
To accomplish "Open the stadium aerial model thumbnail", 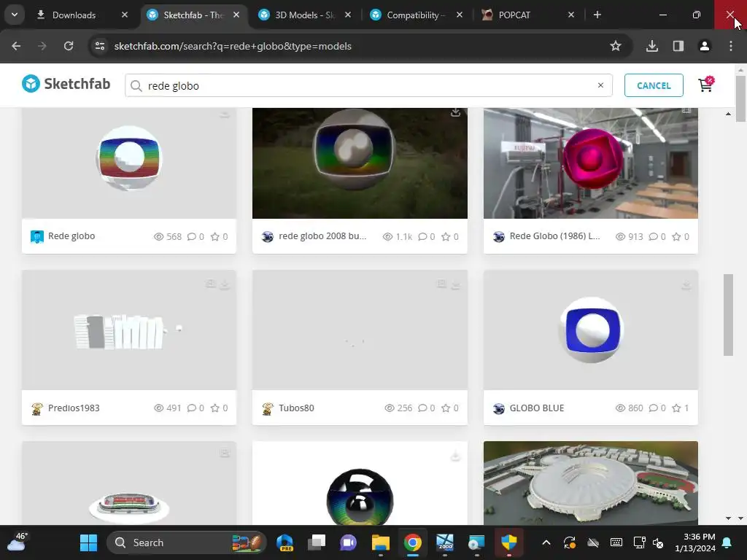I will [x=591, y=483].
